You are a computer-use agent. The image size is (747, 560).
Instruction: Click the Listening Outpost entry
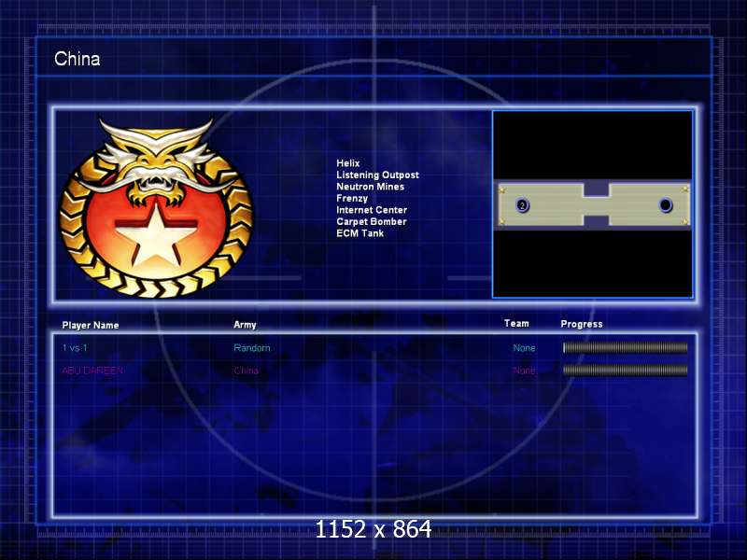coord(377,175)
